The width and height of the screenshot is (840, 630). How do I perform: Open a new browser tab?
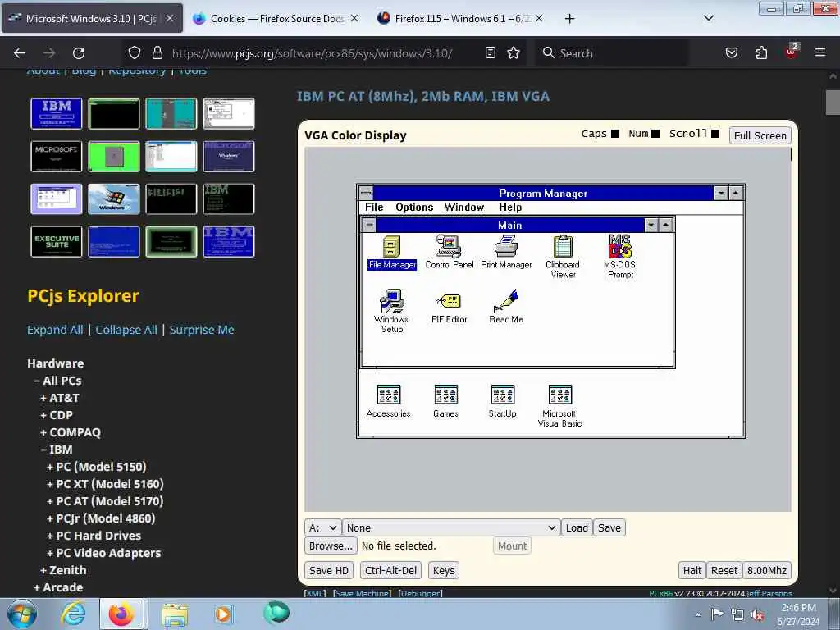pos(569,19)
